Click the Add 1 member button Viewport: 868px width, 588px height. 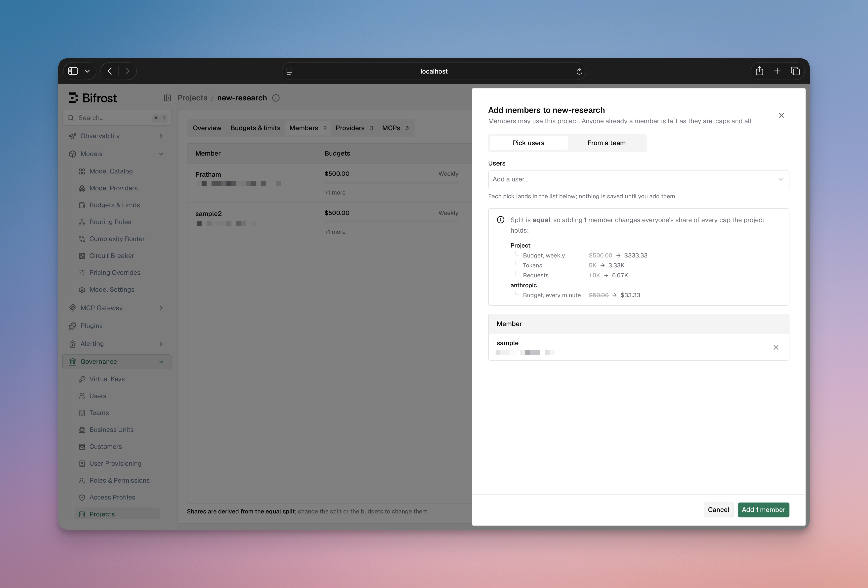(x=763, y=510)
